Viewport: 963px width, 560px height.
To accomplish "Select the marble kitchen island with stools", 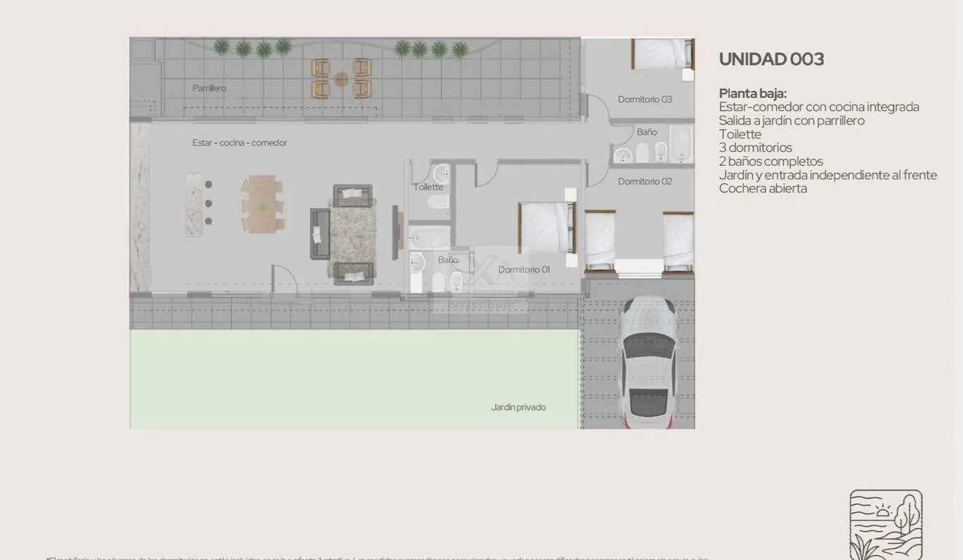I will click(194, 205).
